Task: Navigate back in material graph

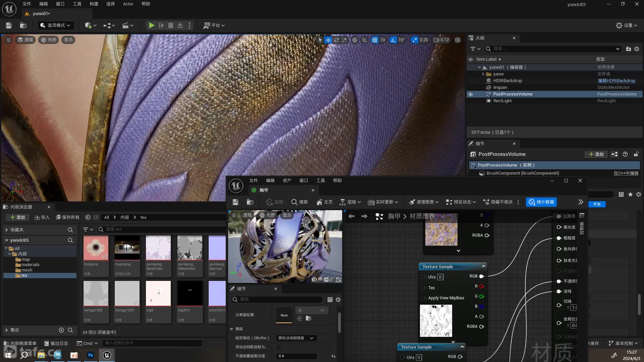Action: 352,217
